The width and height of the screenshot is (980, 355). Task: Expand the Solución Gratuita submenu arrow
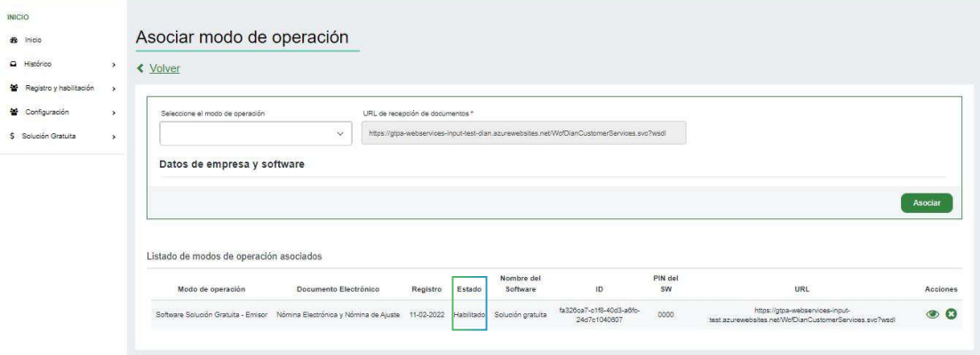pyautogui.click(x=115, y=136)
